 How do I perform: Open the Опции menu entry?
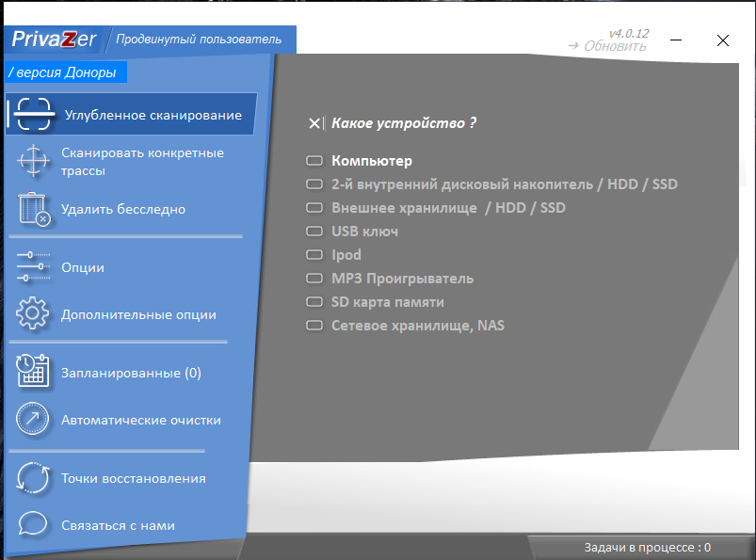pyautogui.click(x=83, y=267)
